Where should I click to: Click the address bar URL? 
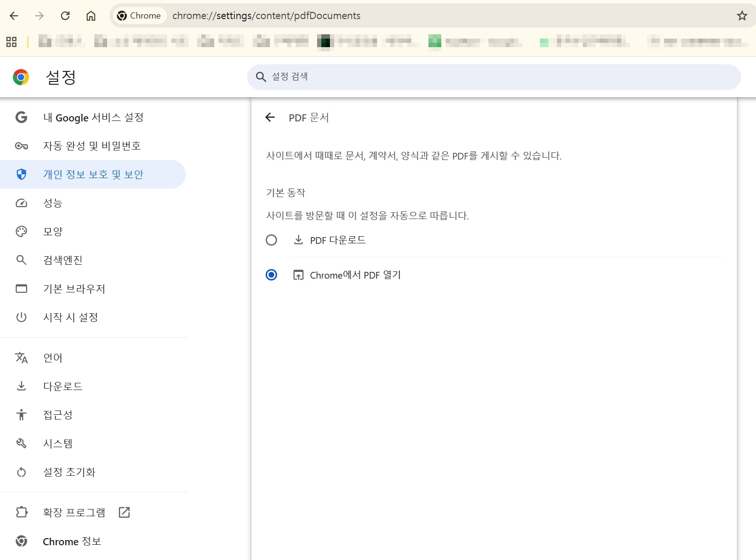tap(266, 16)
